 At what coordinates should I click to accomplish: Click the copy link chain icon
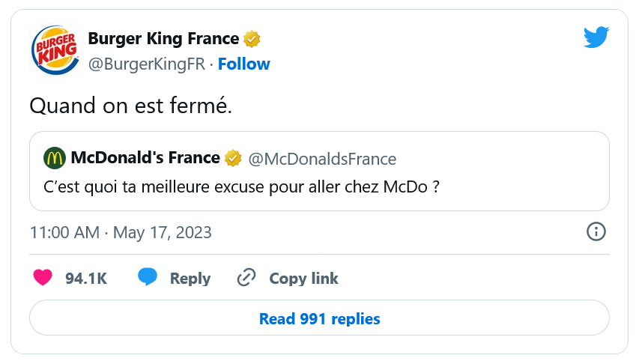pos(246,278)
